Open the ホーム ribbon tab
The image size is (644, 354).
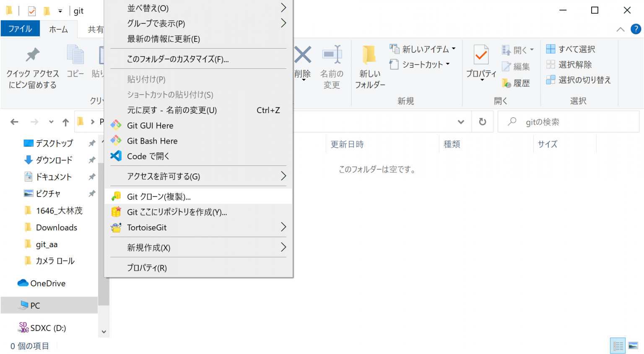tap(58, 29)
